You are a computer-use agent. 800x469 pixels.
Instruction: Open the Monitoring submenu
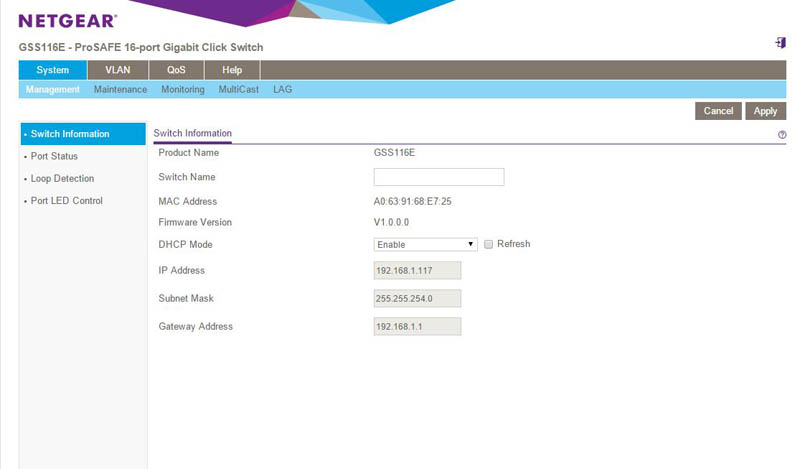coord(183,89)
